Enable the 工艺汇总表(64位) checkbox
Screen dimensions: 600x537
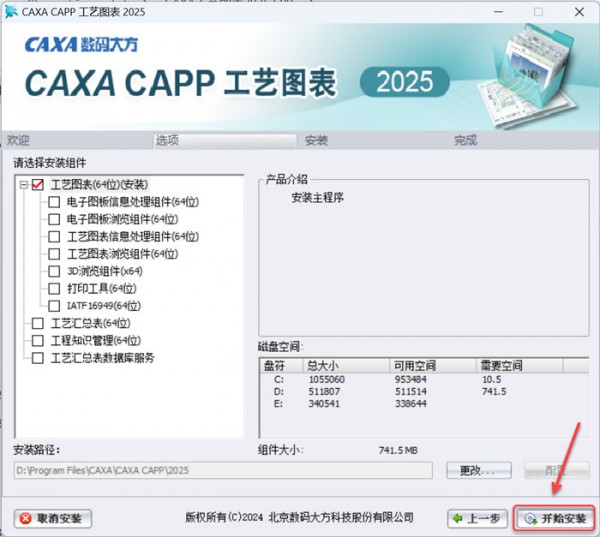point(38,323)
